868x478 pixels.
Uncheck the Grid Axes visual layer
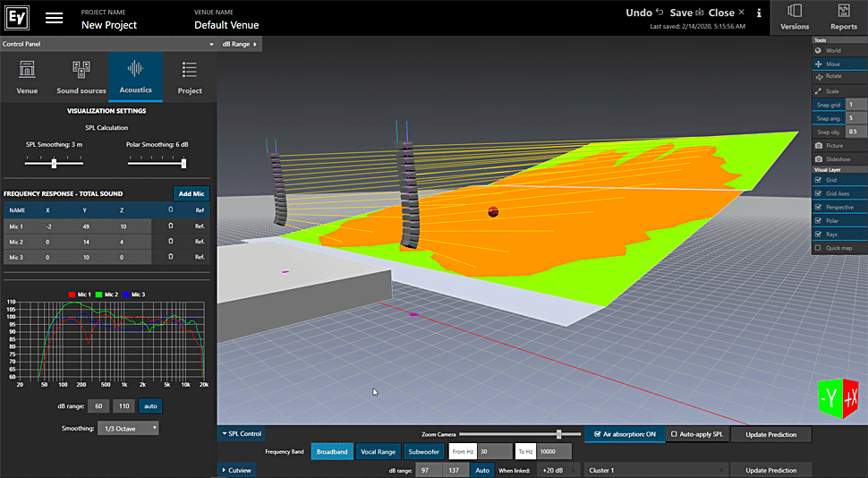point(819,193)
